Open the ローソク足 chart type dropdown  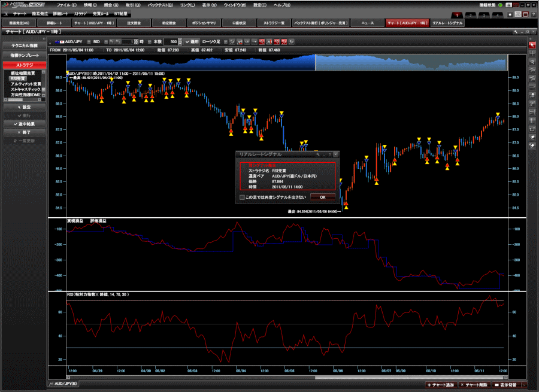[226, 41]
